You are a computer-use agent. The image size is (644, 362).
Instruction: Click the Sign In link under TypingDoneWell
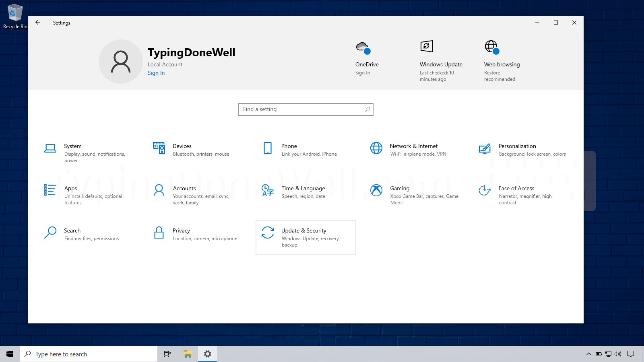(156, 73)
